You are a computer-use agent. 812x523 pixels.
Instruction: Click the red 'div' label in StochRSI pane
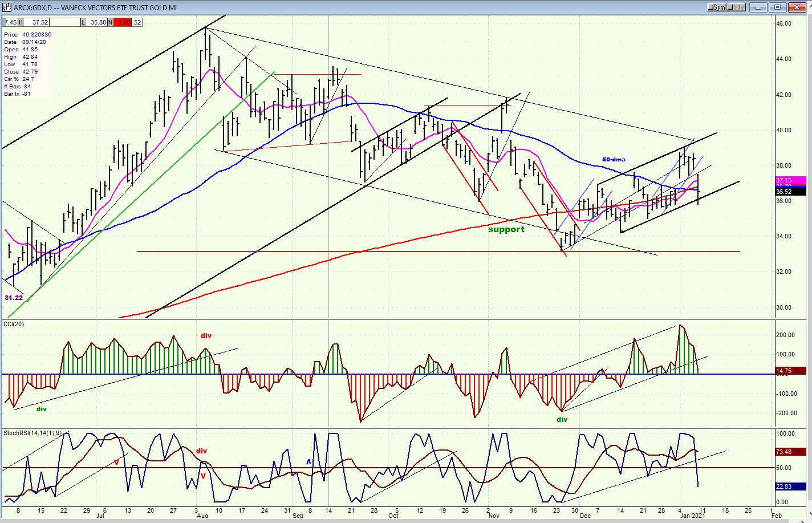[201, 451]
